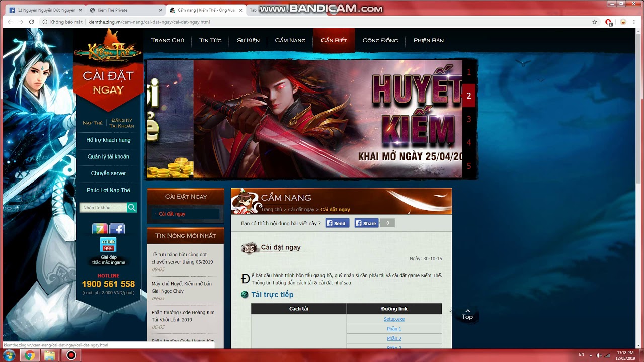Click 'Giải đáp thắc mắc ingame' text

point(108,260)
